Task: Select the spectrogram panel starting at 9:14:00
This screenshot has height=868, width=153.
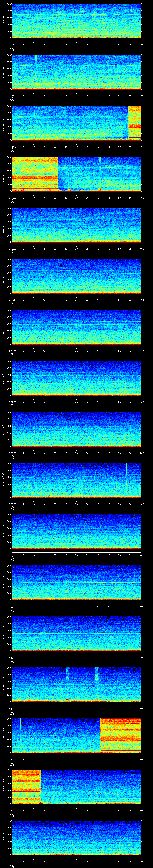Action: [77, 21]
